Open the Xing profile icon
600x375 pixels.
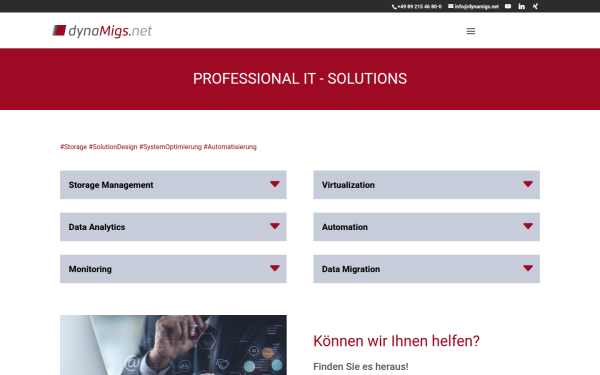click(535, 6)
